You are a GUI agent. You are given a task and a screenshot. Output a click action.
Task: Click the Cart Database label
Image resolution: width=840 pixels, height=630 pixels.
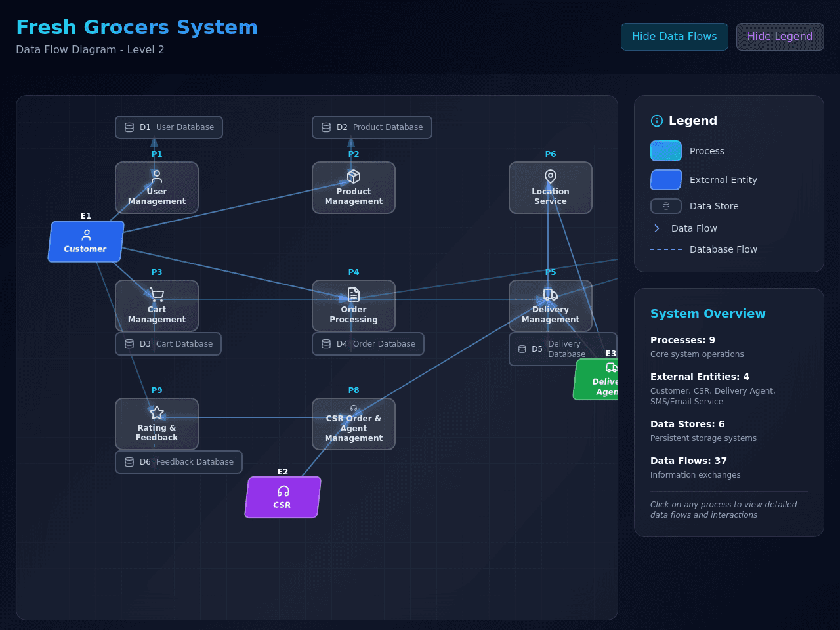point(184,344)
